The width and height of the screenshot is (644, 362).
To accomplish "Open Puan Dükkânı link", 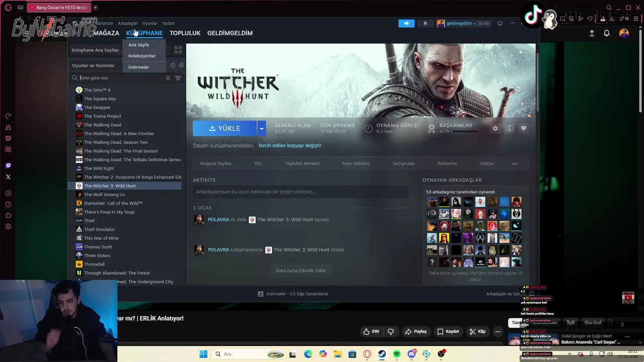I will [356, 163].
